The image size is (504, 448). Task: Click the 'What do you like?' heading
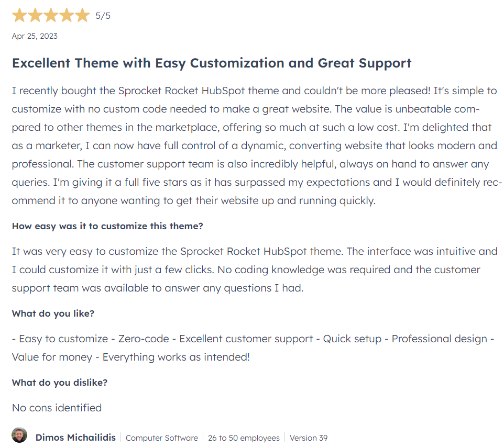point(53,313)
